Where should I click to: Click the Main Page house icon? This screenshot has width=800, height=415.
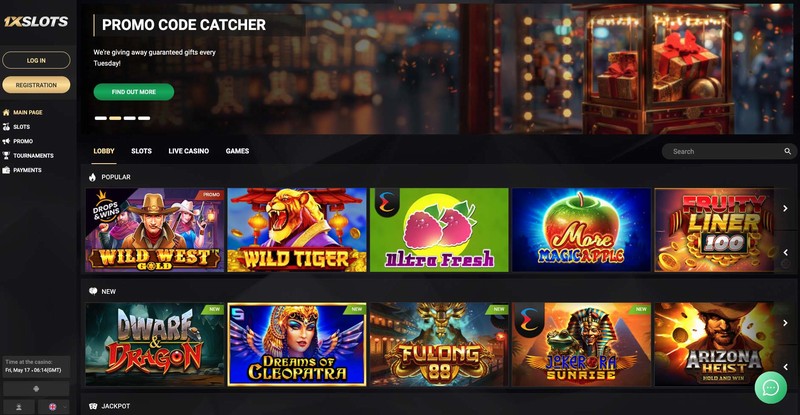[x=6, y=112]
